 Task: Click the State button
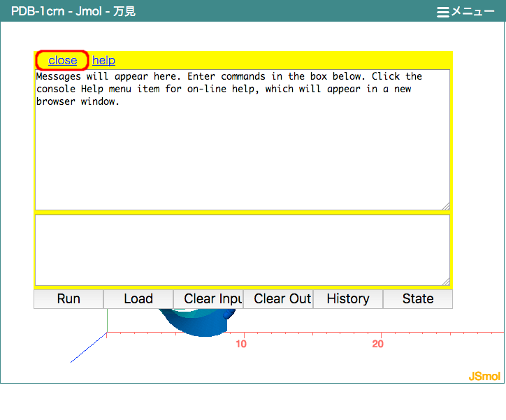coord(418,299)
